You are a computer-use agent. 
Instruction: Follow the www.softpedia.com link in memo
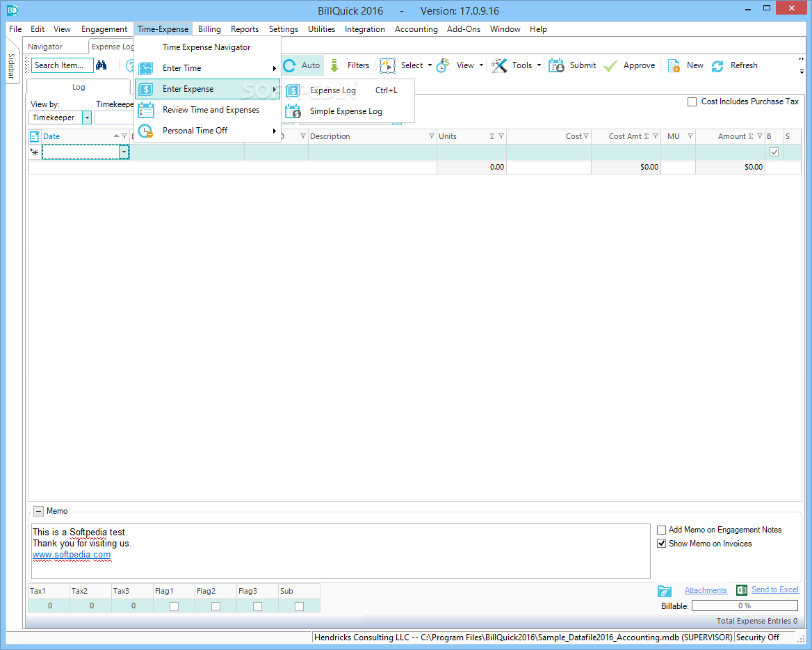[72, 555]
